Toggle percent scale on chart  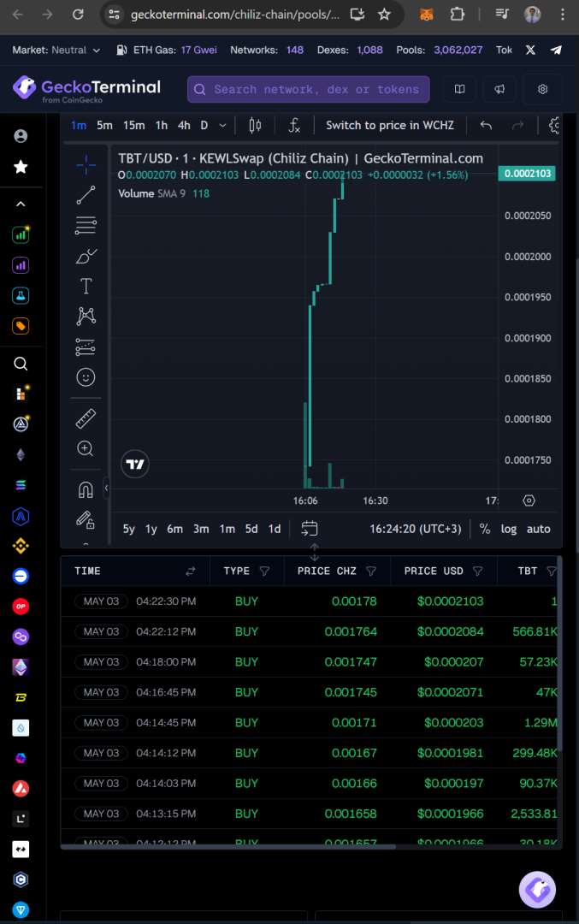485,529
